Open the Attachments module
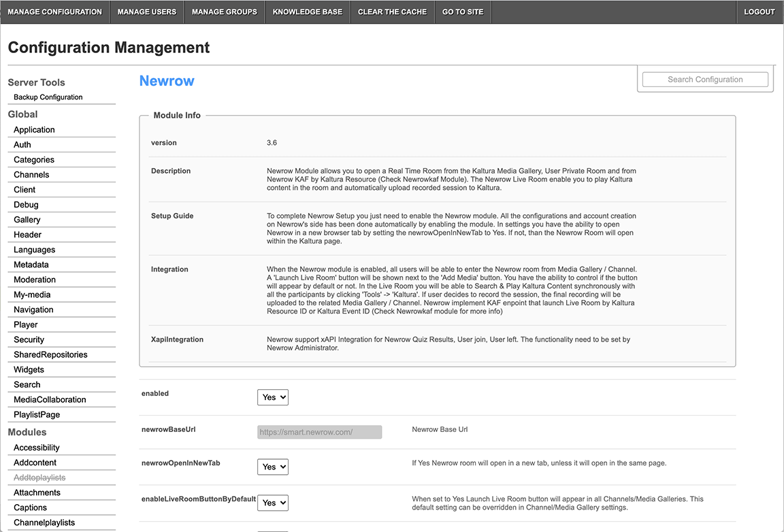The image size is (784, 532). (37, 493)
